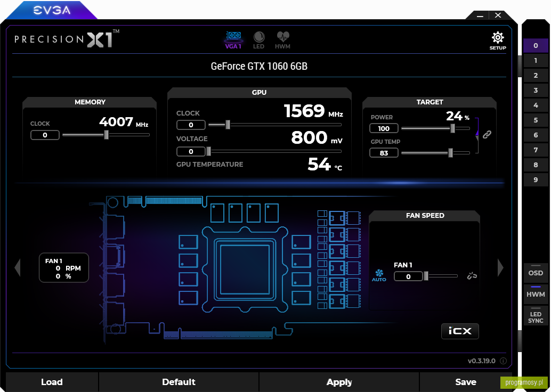The height and width of the screenshot is (392, 551).
Task: Apply the current settings
Action: [339, 382]
